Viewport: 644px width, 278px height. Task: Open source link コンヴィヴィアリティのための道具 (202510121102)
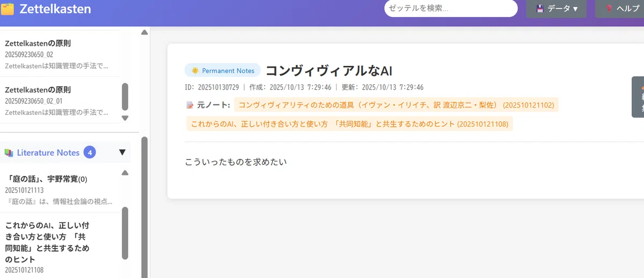[396, 105]
